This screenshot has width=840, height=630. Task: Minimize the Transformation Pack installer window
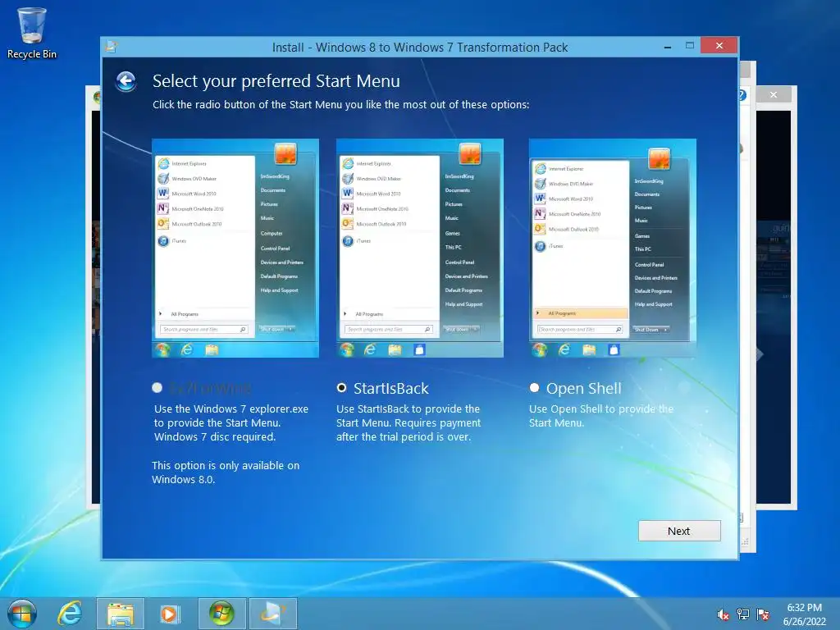pos(668,46)
